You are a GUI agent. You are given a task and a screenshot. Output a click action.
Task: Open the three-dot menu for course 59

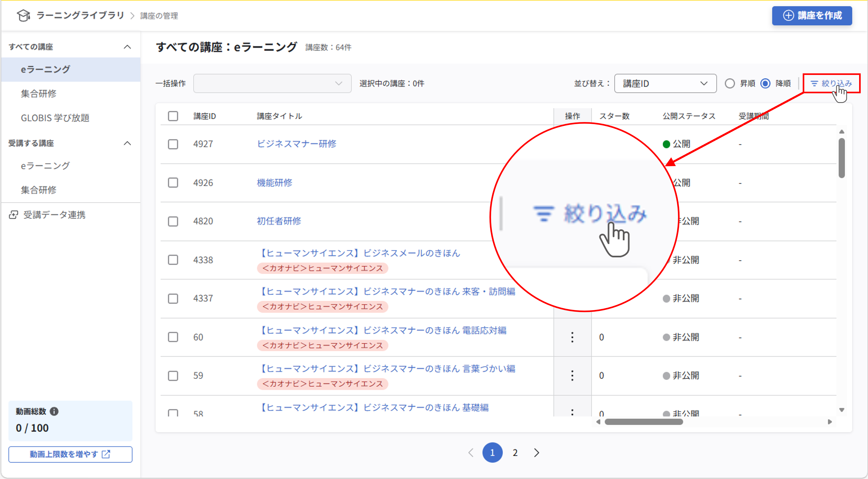572,376
